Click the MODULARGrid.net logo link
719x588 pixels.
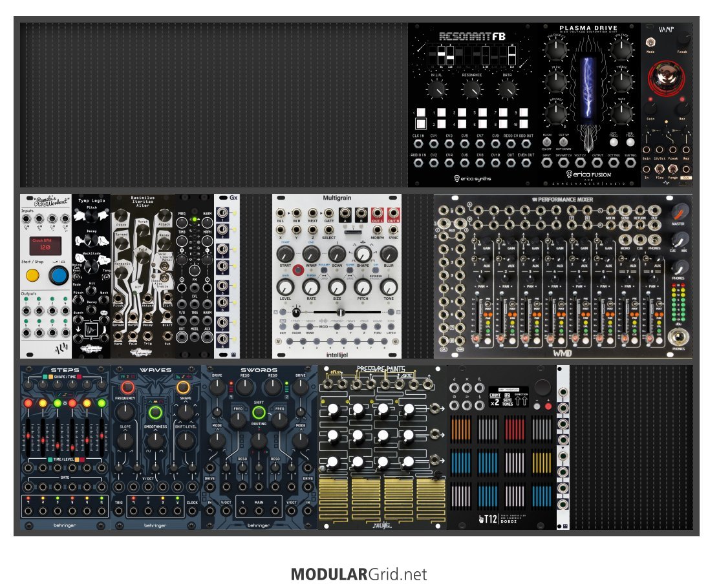[359, 574]
